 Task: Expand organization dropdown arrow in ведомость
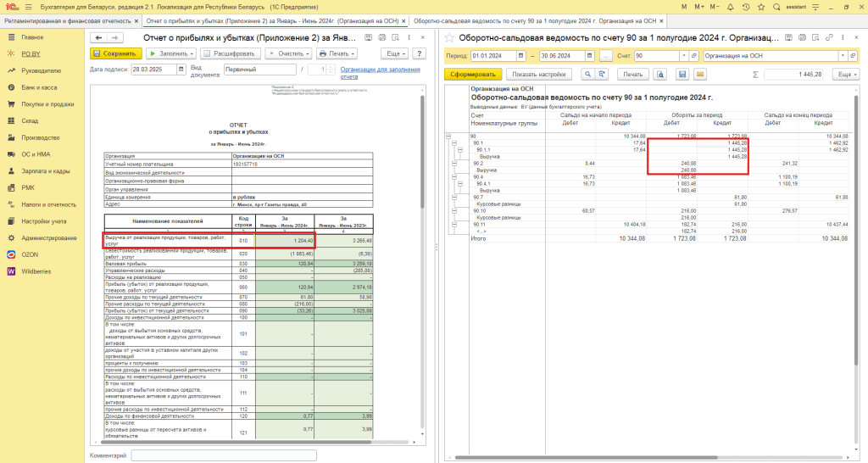(843, 56)
